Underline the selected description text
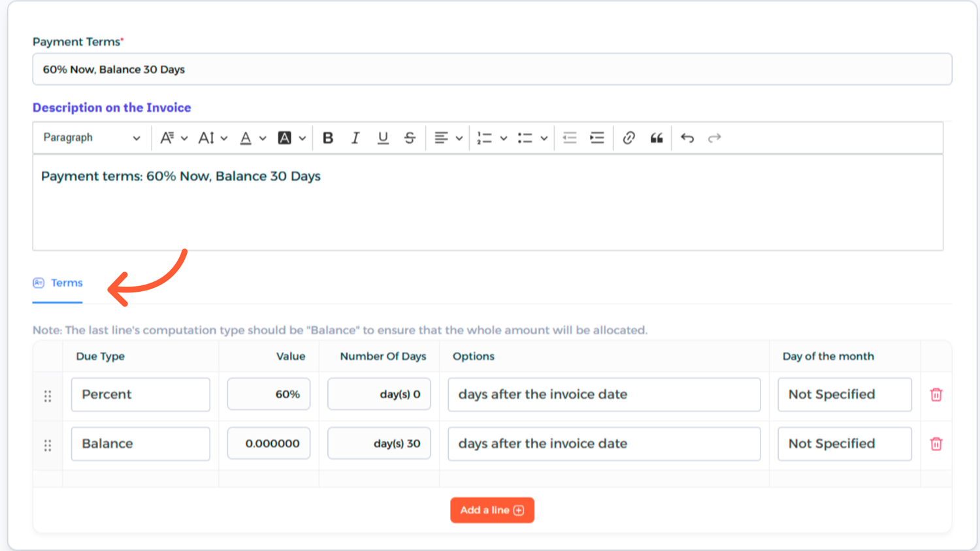 (383, 138)
